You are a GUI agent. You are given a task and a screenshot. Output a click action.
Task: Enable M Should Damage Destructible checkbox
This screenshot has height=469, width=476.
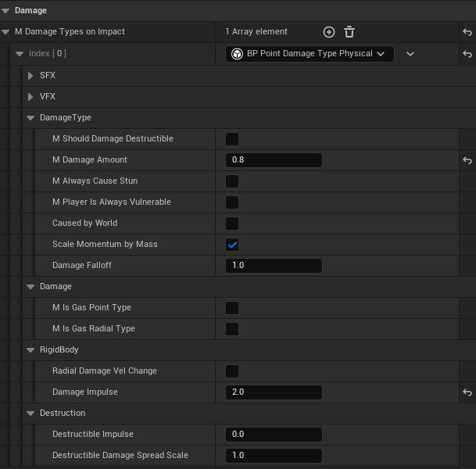232,139
